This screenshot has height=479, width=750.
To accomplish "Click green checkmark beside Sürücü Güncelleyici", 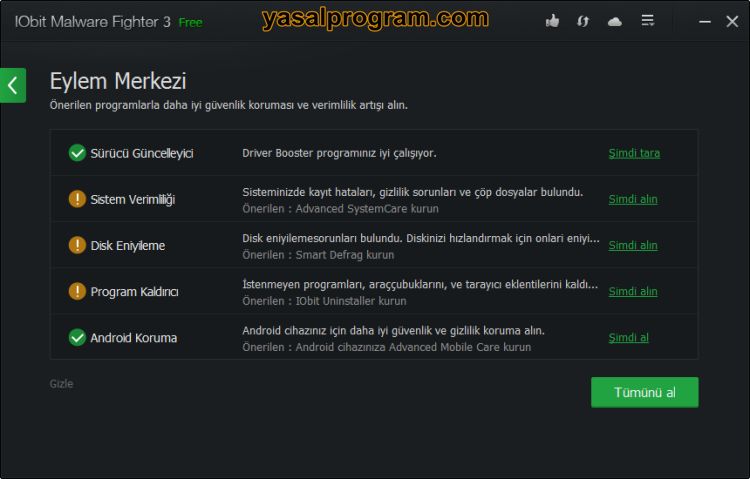I will pyautogui.click(x=77, y=153).
